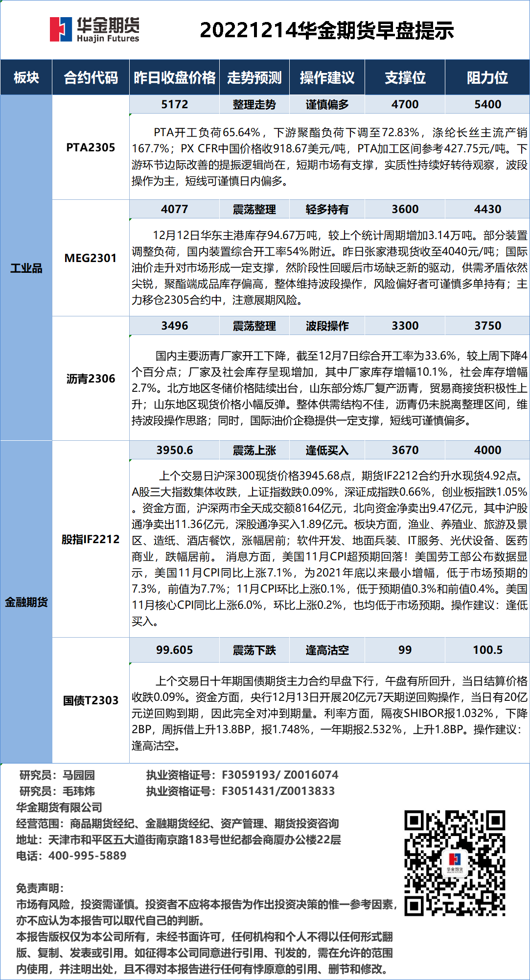Click MEG trend cell 震荡整理
Viewport: 530px width, 980px height.
254,209
